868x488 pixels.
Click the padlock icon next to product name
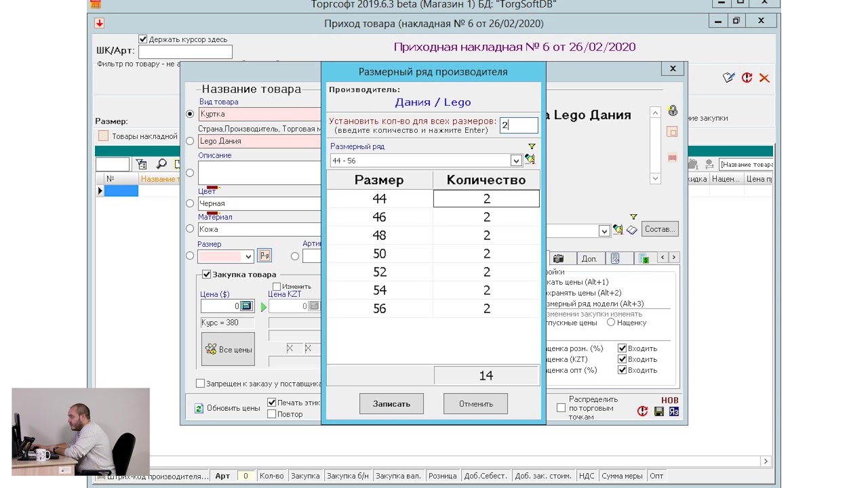(x=673, y=110)
